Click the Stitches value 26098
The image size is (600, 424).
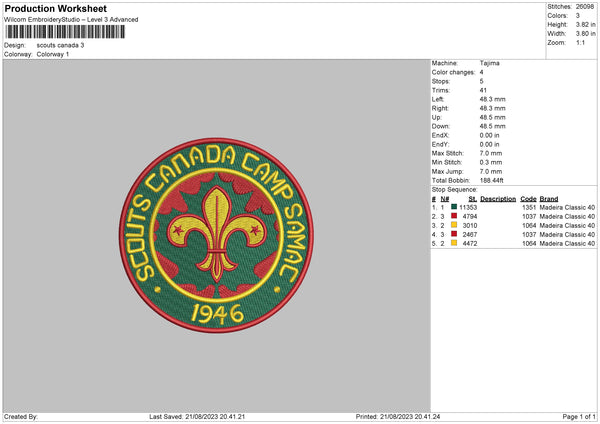pyautogui.click(x=585, y=7)
